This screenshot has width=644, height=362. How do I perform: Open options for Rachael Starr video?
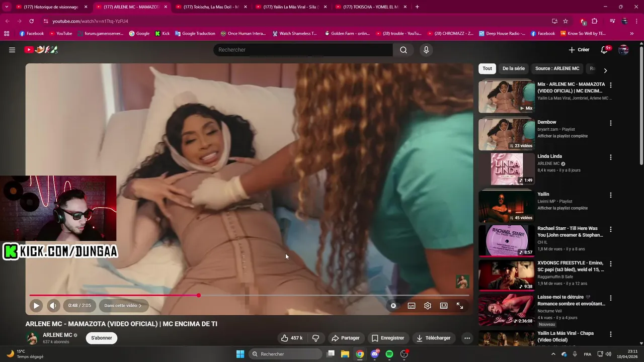point(611,229)
